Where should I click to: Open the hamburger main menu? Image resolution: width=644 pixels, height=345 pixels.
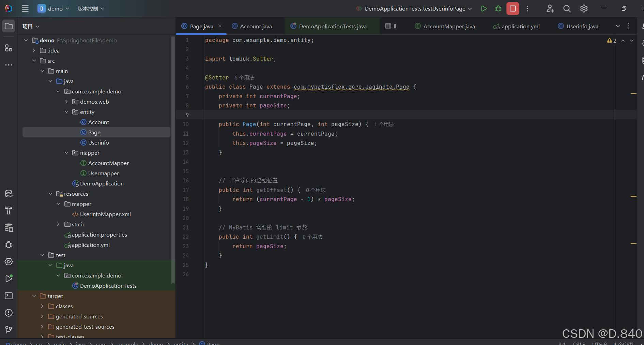(25, 9)
